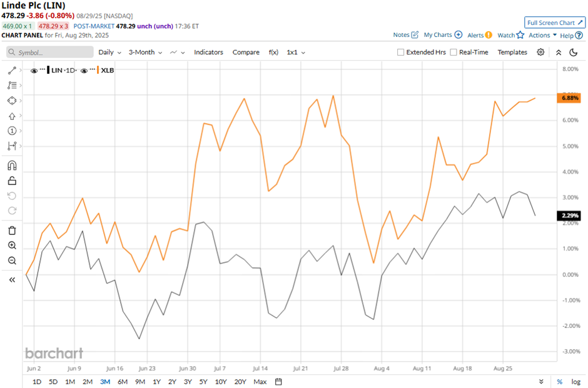Toggle the magnet snap mode
The image size is (588, 388).
pos(12,166)
